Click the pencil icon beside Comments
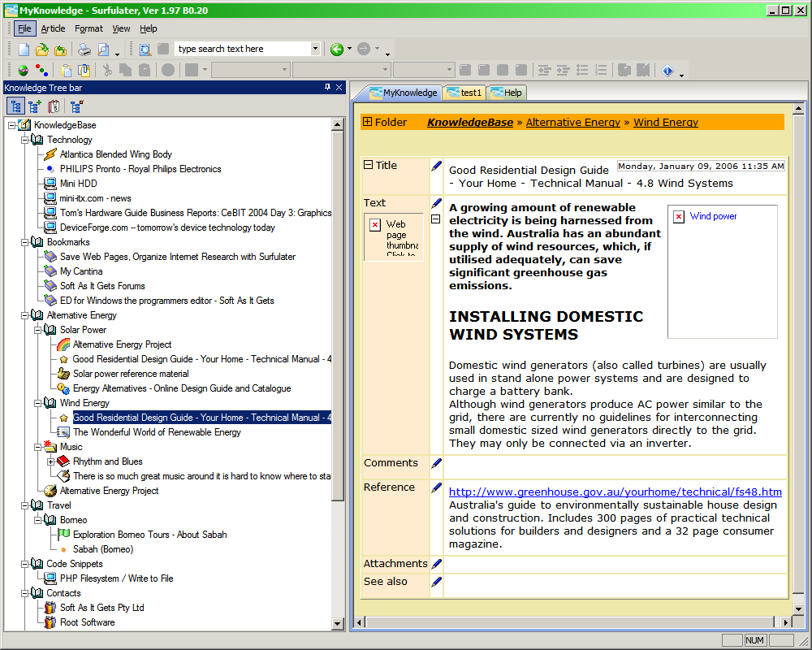Image resolution: width=812 pixels, height=650 pixels. pos(437,463)
